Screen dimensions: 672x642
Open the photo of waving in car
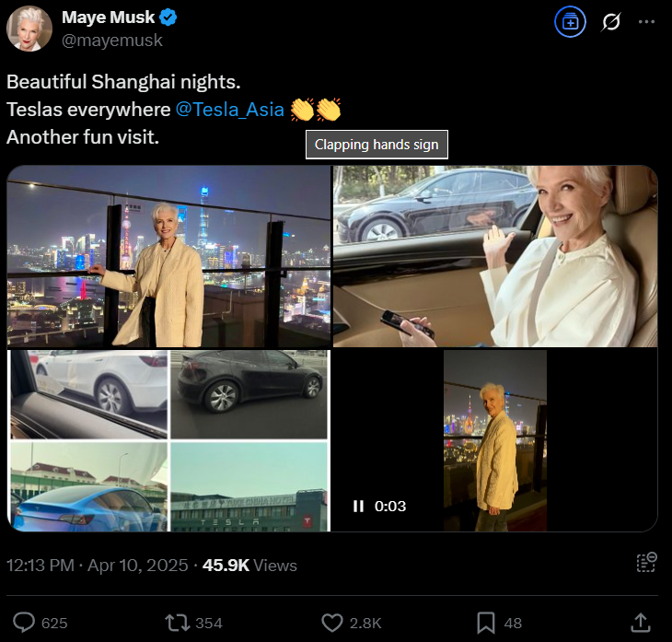click(x=495, y=256)
